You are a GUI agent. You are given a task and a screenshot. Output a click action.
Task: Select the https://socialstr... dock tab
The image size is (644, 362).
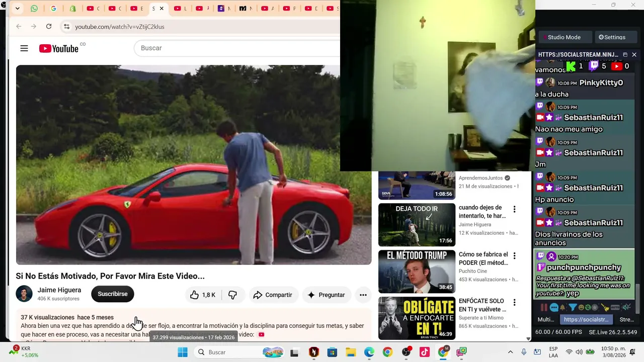[586, 319]
